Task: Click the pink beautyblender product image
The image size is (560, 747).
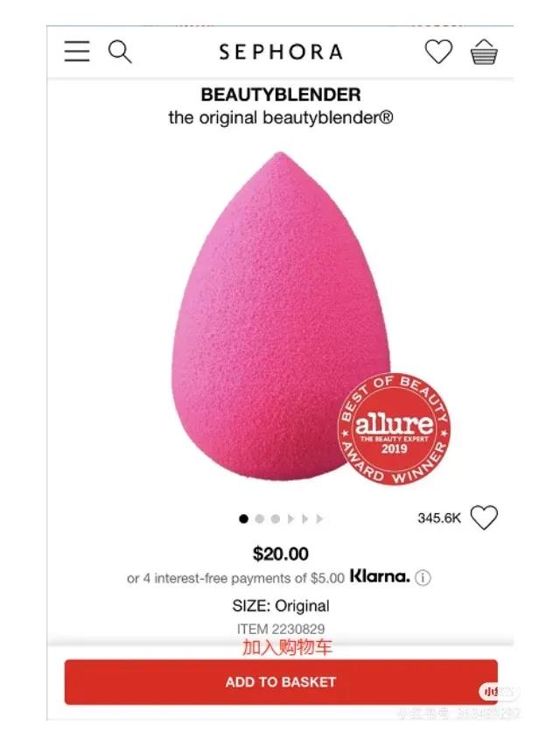Action: click(281, 315)
